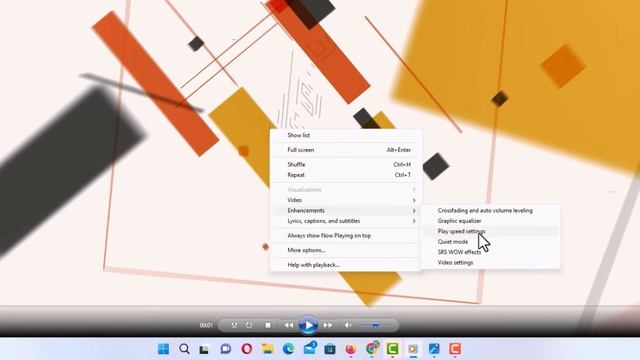Open the Chat camera icon on taskbar

coord(225,349)
